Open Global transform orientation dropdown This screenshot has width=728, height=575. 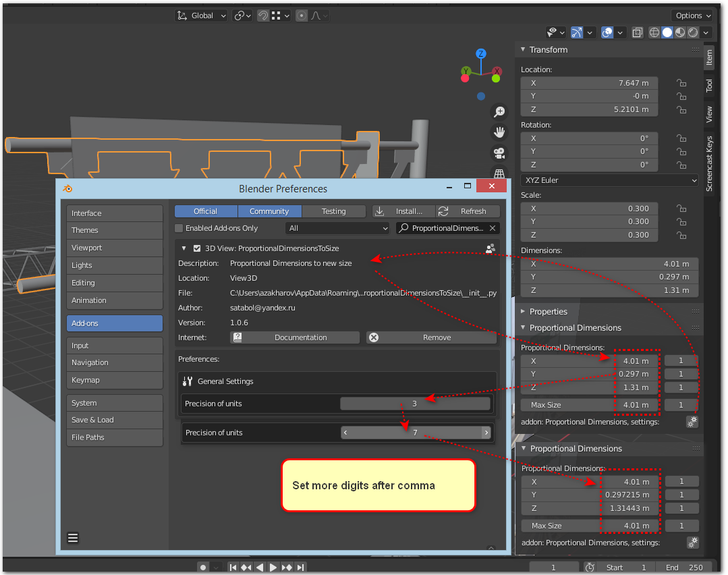pos(201,16)
